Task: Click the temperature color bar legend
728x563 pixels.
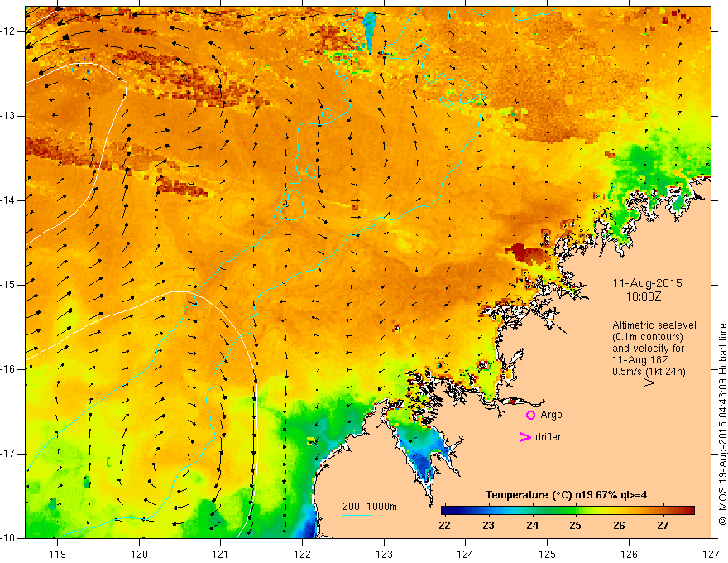Action: [x=568, y=511]
